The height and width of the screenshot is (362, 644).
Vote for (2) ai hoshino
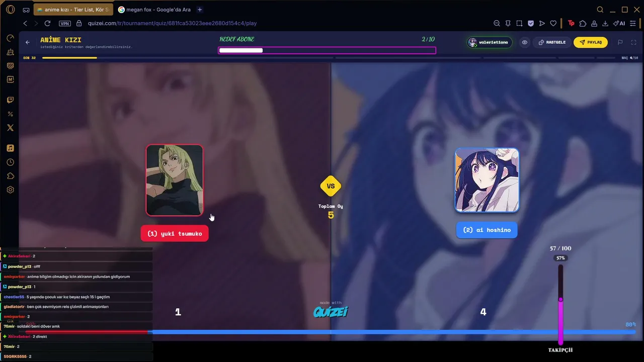pyautogui.click(x=487, y=230)
